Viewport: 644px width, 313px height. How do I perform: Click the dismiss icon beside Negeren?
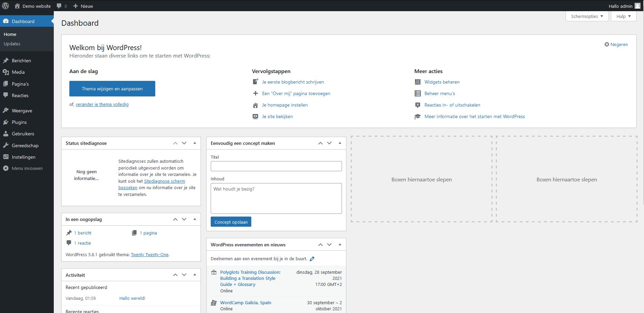(607, 44)
